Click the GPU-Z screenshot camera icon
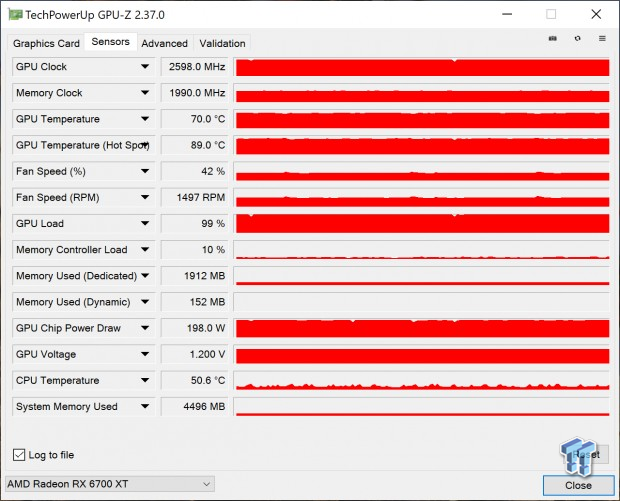Viewport: 620px width, 501px height. (553, 38)
